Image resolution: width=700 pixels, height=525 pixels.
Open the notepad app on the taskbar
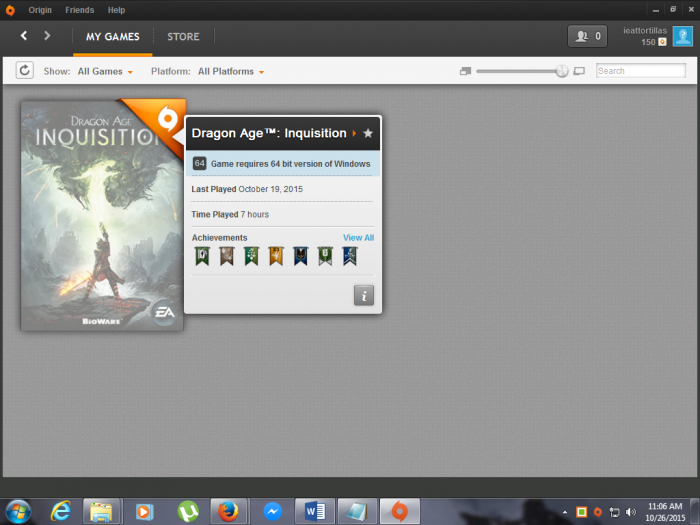coord(357,512)
